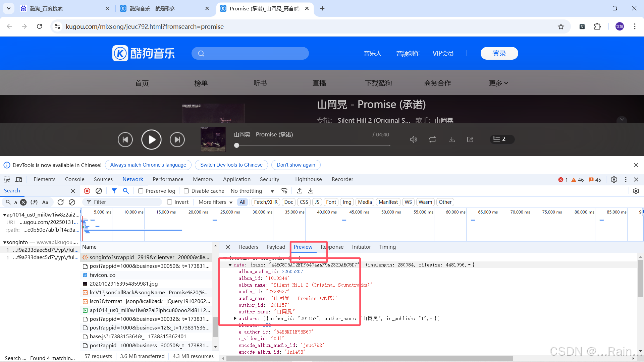This screenshot has width=644, height=362.
Task: Tick the Invert filter checkbox
Action: click(x=170, y=202)
